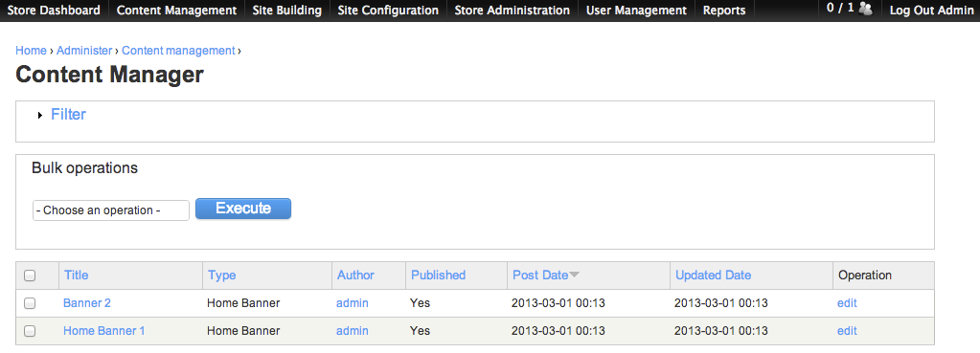This screenshot has width=980, height=353.
Task: Check the Banner 2 row checkbox
Action: click(x=30, y=303)
